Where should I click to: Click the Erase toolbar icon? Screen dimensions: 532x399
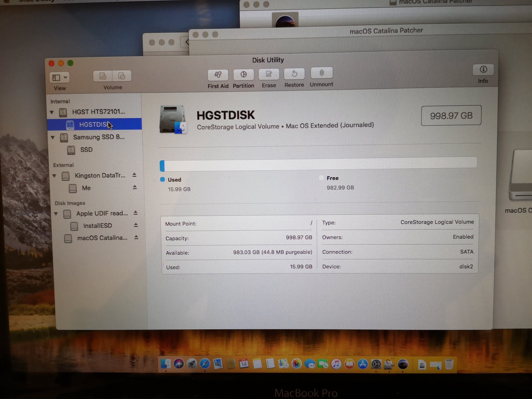coord(269,74)
